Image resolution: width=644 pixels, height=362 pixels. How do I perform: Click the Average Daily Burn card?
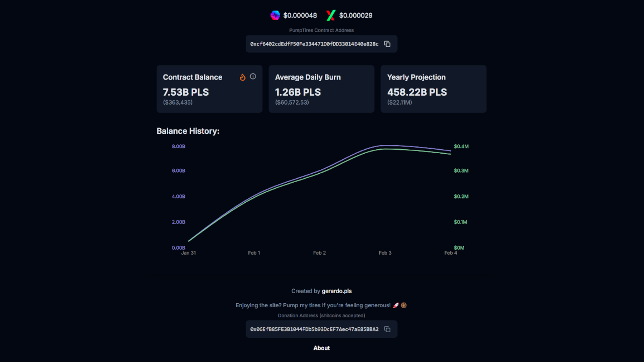click(321, 89)
